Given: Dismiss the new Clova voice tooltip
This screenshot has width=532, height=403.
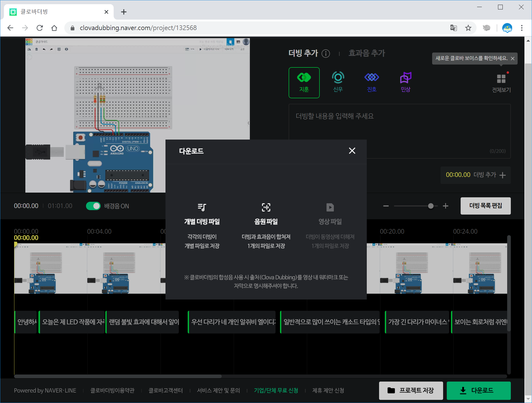Looking at the screenshot, I should pos(512,59).
